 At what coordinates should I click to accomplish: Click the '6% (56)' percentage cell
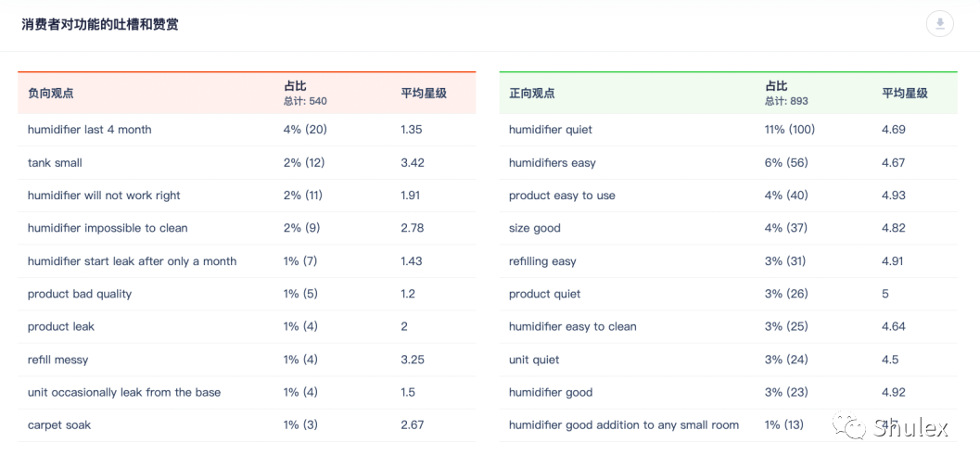(786, 163)
